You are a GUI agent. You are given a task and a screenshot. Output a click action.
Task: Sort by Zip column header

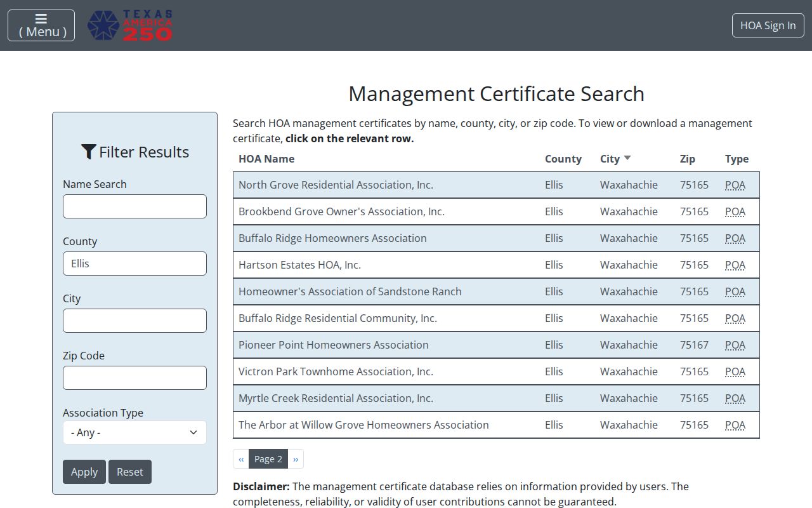point(688,159)
